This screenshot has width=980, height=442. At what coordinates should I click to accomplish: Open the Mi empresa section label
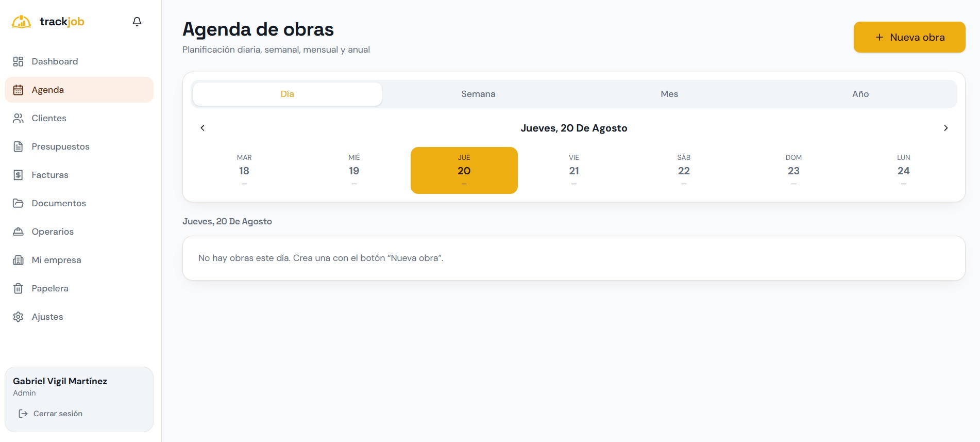click(x=57, y=260)
